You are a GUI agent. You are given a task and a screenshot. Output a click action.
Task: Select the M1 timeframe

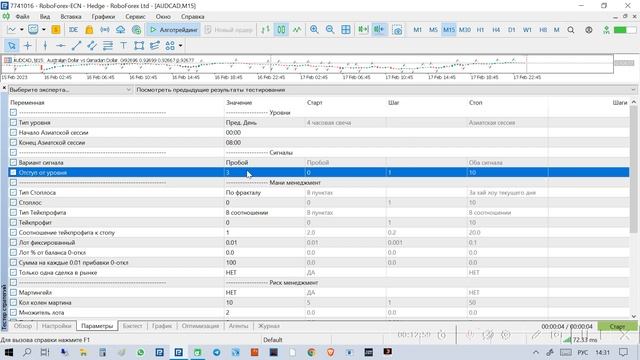(x=417, y=30)
